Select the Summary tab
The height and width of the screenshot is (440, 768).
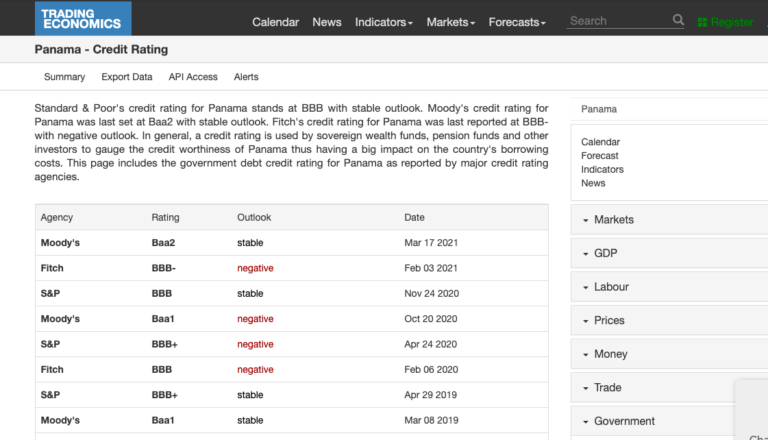coord(64,77)
